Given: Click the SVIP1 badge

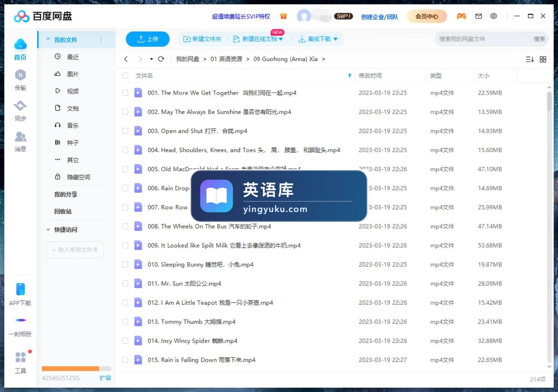Looking at the screenshot, I should [x=343, y=16].
